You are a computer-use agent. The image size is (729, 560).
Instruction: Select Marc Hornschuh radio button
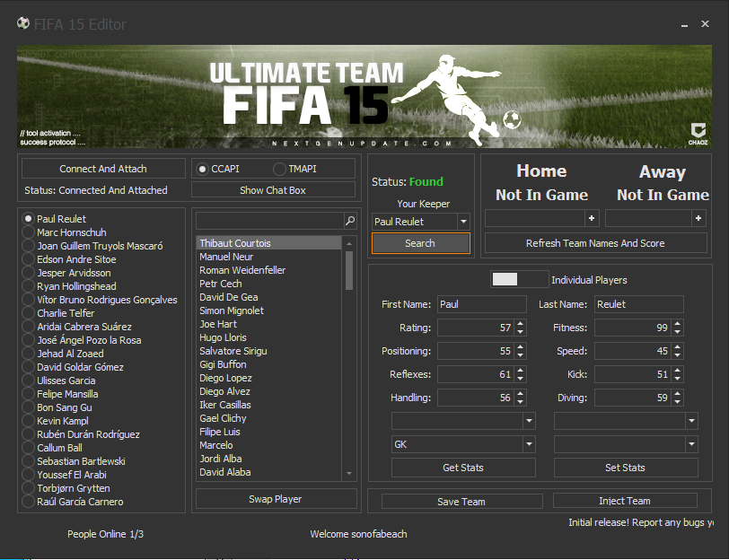click(x=29, y=232)
